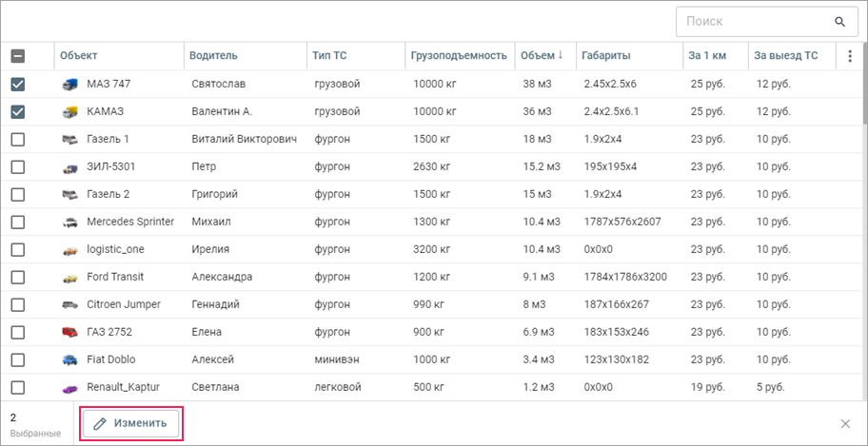The width and height of the screenshot is (868, 446).
Task: Click the purple Renault_Kaptur car icon
Action: [67, 388]
